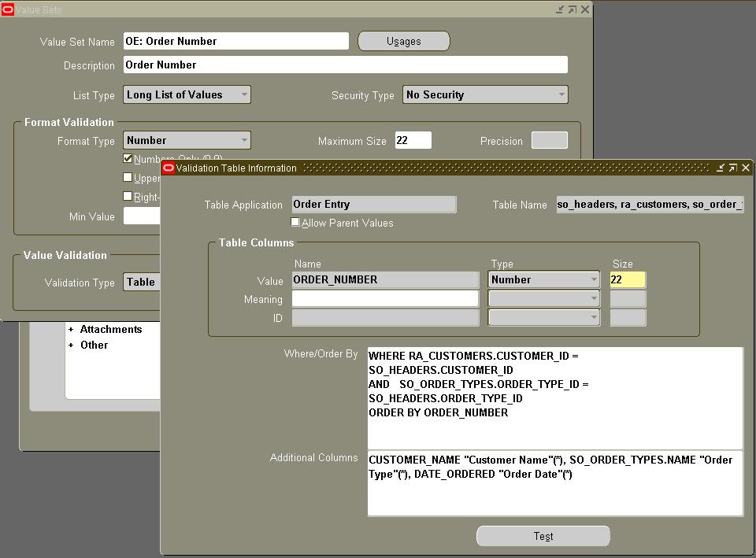Open the Security Type dropdown
The image size is (756, 558).
pyautogui.click(x=560, y=94)
